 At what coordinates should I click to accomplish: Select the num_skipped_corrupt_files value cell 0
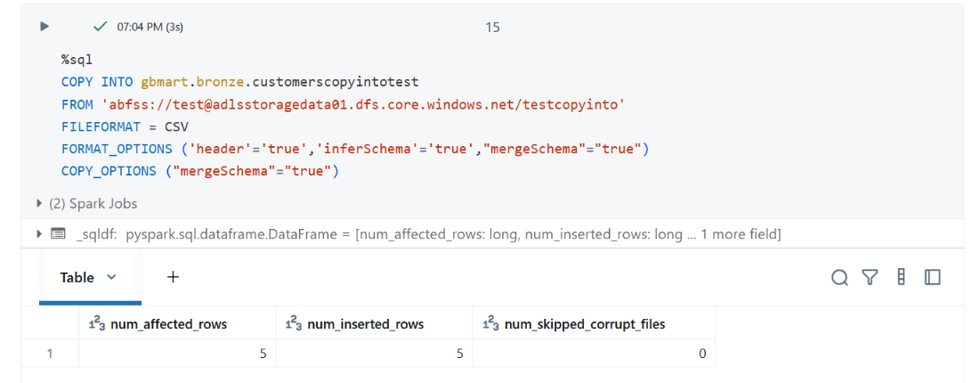[x=594, y=354]
